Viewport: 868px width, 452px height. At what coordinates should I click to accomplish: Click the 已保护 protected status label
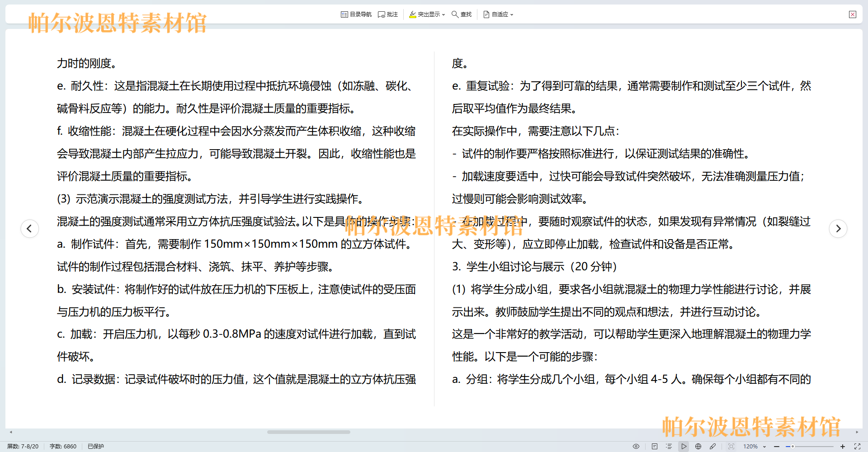tap(96, 447)
